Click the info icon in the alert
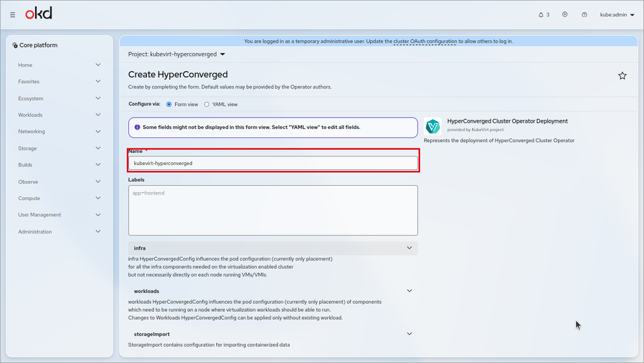The image size is (644, 363). click(x=137, y=127)
